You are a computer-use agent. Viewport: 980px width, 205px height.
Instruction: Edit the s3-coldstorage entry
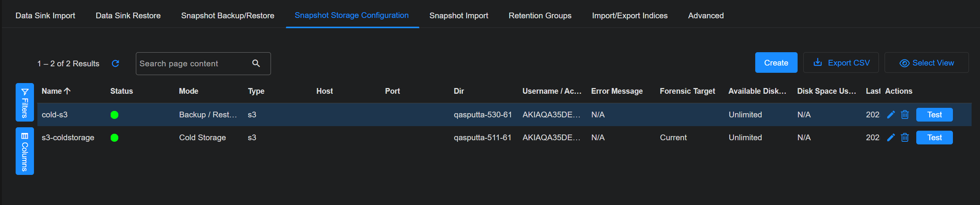tap(891, 138)
